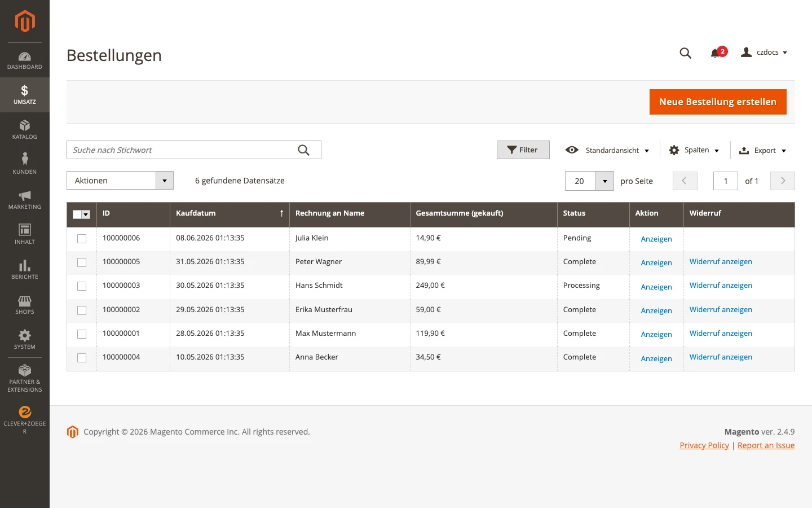
Task: Open the per-page count dropdown arrow
Action: [x=604, y=181]
